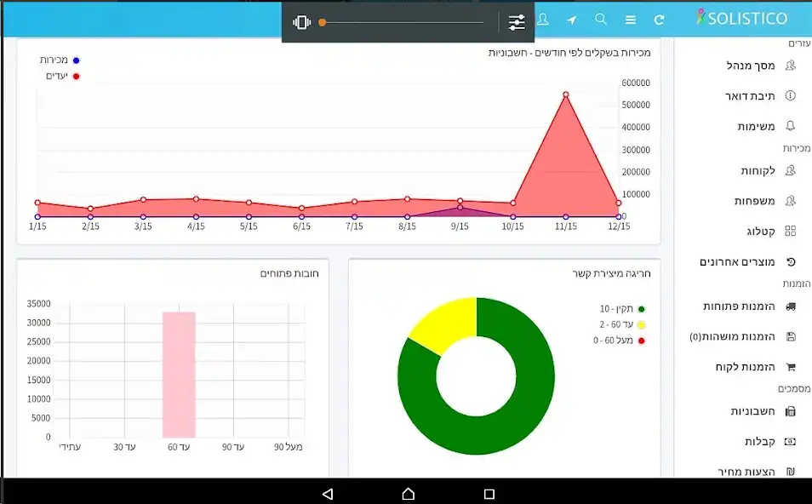
Task: Click the refresh icon in top bar
Action: [659, 20]
